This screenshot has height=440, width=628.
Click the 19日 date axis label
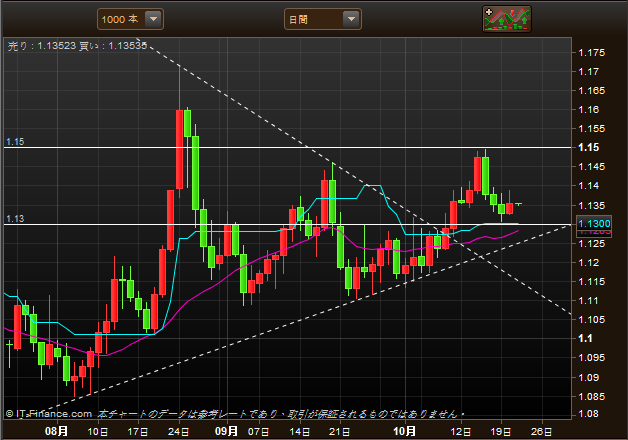[x=501, y=432]
